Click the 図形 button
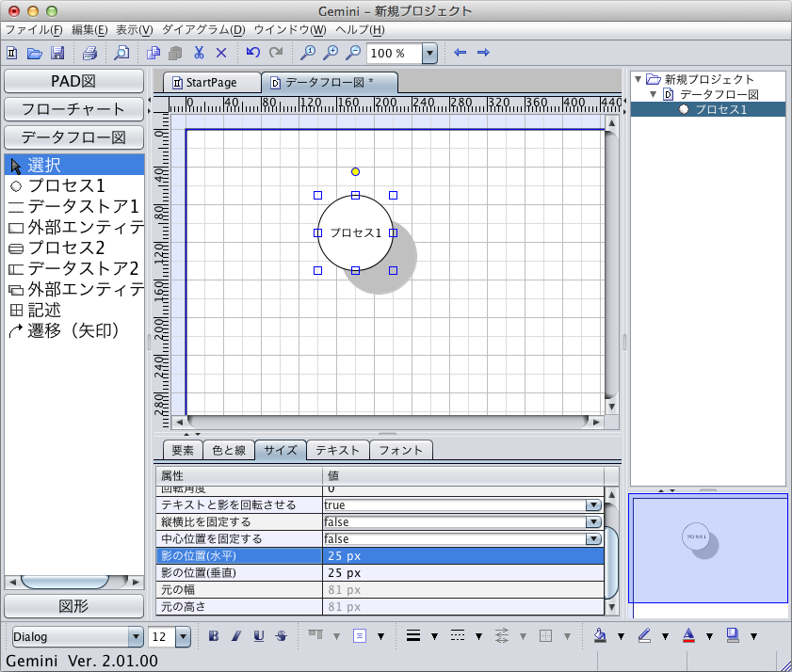The height and width of the screenshot is (672, 792). click(73, 606)
